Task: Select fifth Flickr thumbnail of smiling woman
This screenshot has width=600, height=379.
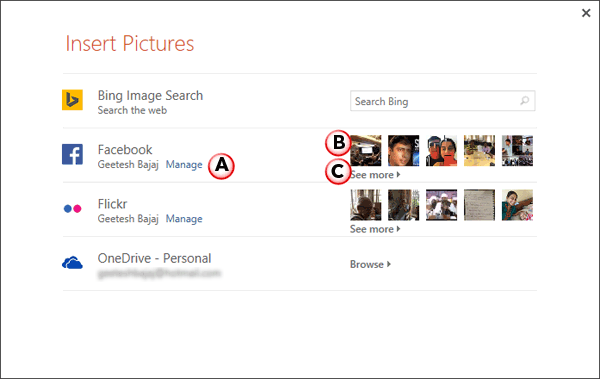Action: tap(517, 205)
